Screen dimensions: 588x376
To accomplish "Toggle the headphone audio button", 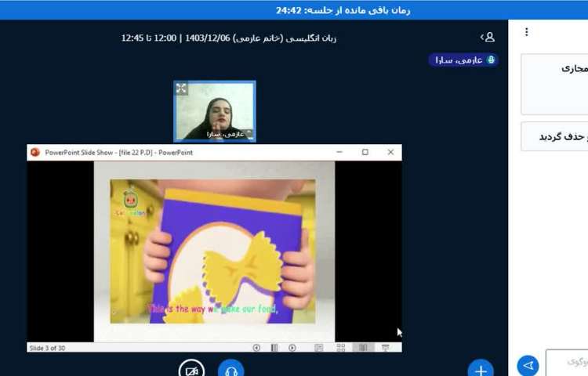I will pos(230,369).
